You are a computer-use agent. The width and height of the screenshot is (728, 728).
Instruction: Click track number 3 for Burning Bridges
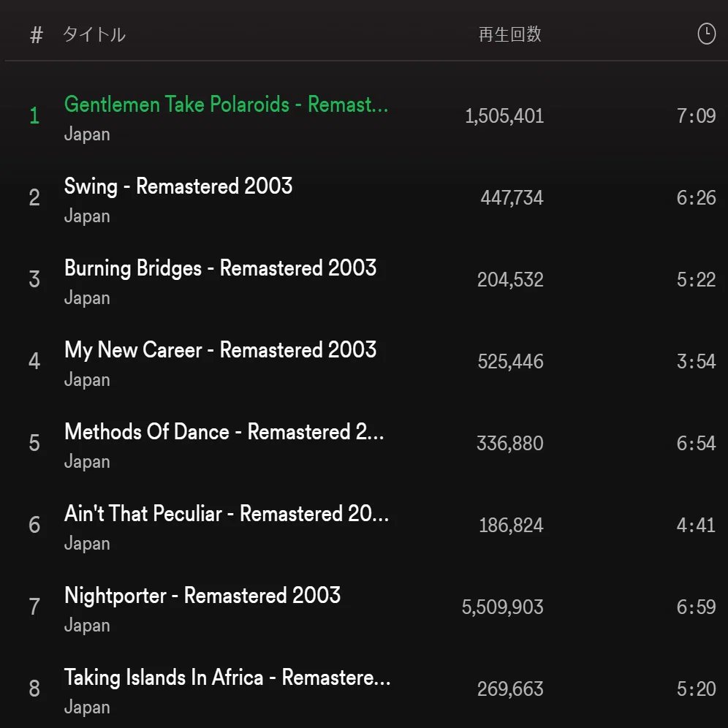pos(34,279)
